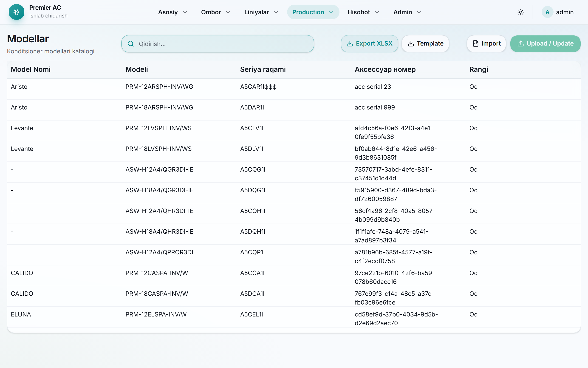Open the Liniyalar menu
Screen dimensions: 588x368
coord(261,12)
